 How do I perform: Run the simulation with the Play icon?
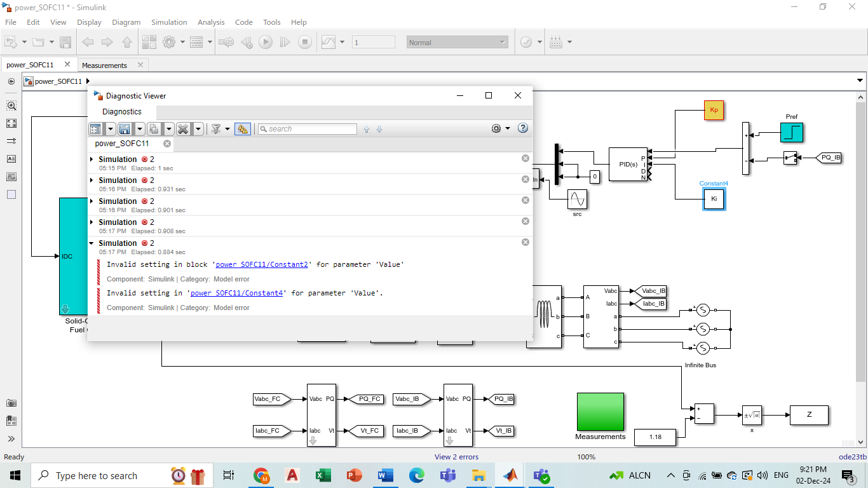[x=265, y=42]
